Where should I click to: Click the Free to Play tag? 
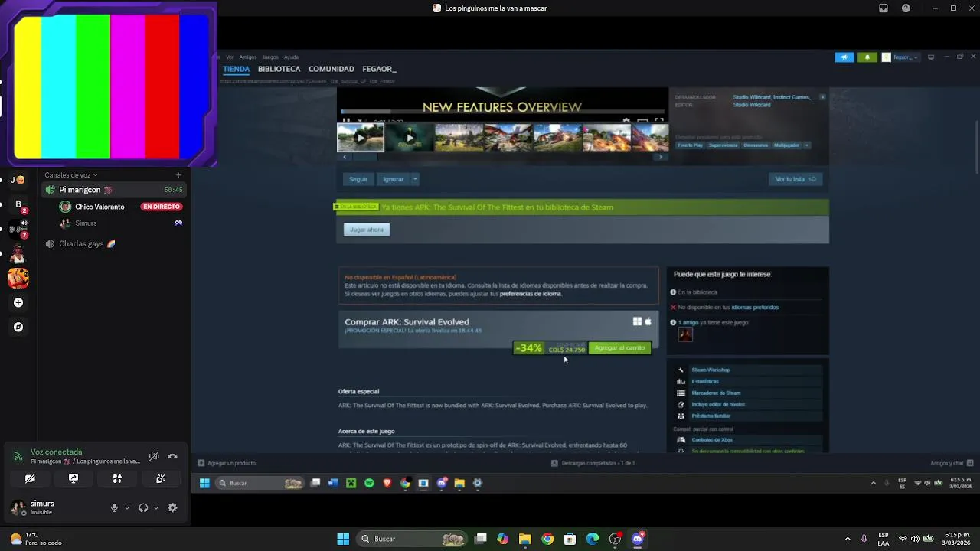tap(690, 145)
